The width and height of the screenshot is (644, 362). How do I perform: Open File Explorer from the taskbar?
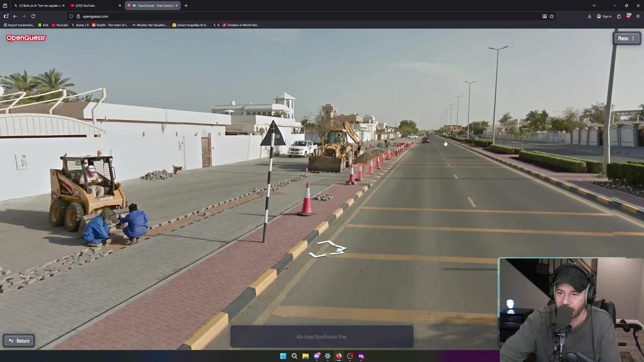tap(305, 356)
